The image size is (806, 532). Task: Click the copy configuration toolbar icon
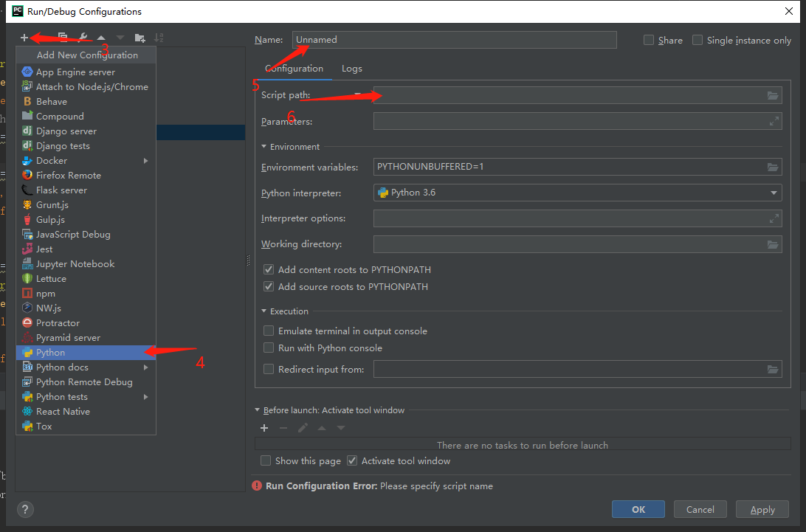(63, 37)
